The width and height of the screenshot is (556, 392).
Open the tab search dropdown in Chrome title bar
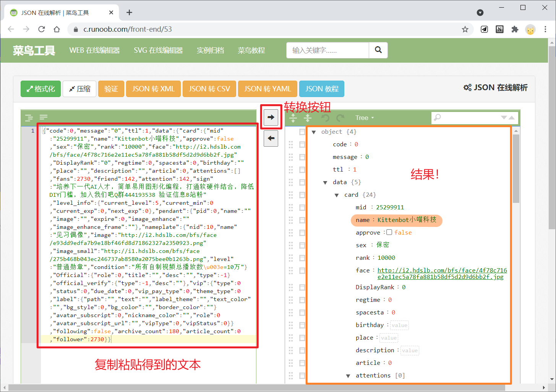point(480,13)
